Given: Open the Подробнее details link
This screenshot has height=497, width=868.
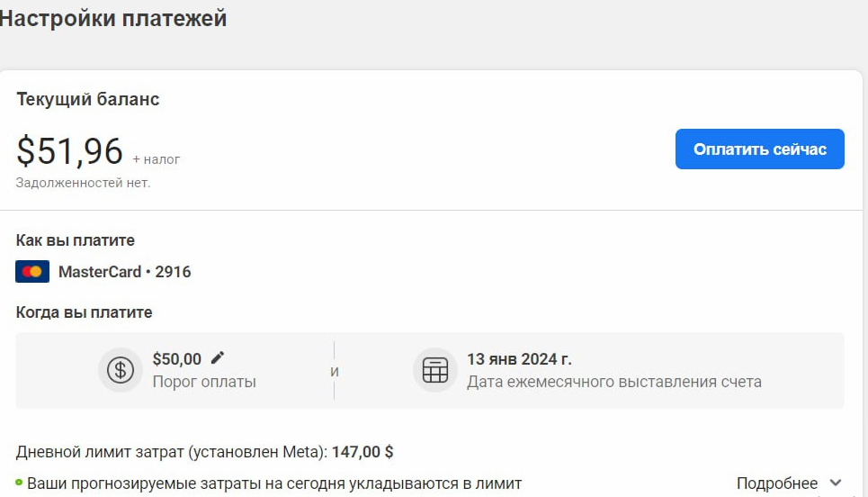Looking at the screenshot, I should (776, 483).
